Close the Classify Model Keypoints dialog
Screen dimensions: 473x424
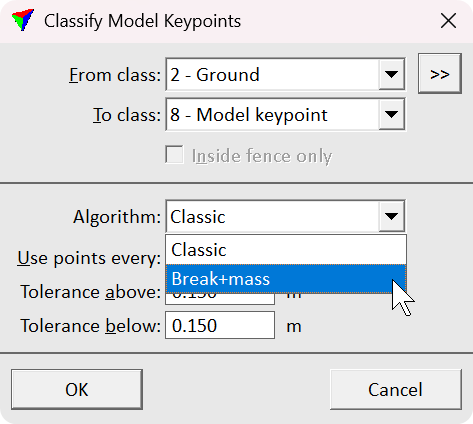[x=448, y=21]
